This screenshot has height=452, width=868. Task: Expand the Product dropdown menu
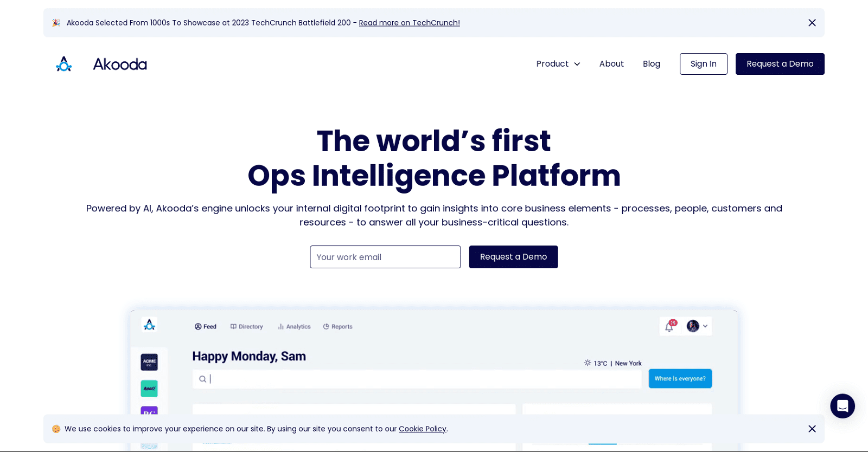(558, 64)
